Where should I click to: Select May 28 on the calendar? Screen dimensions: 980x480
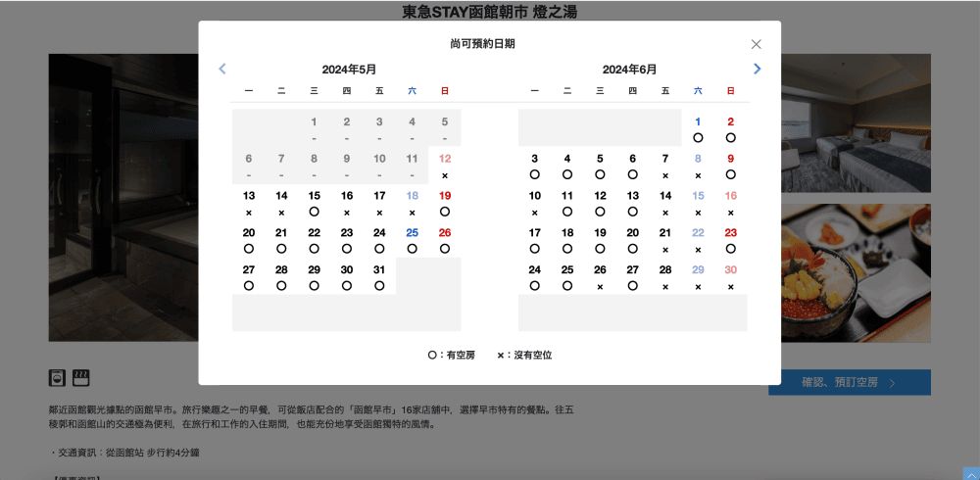point(281,277)
